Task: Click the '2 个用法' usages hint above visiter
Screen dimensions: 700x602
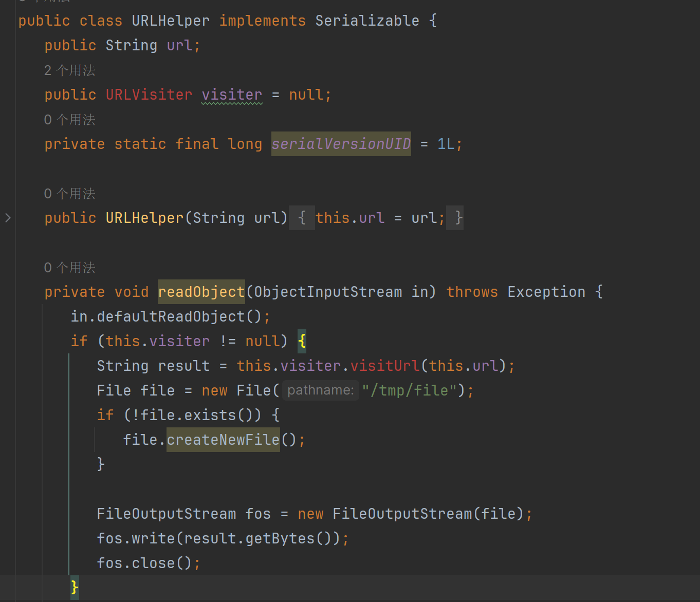Action: click(70, 70)
